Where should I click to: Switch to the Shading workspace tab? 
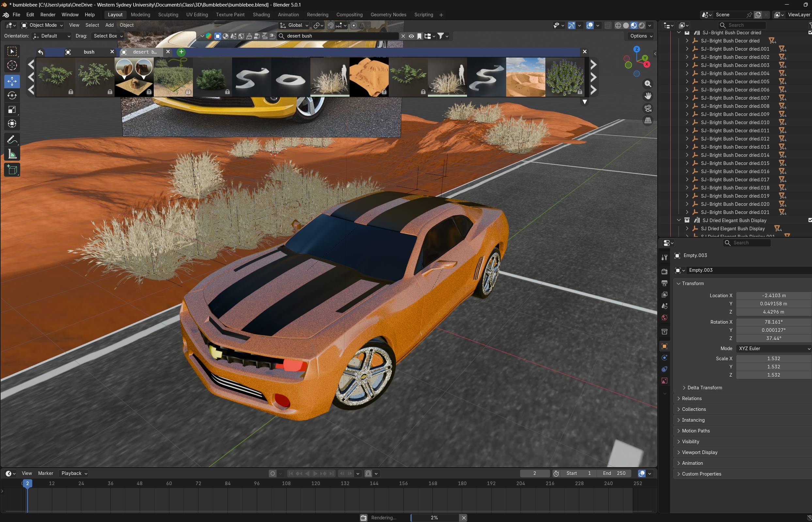point(261,15)
